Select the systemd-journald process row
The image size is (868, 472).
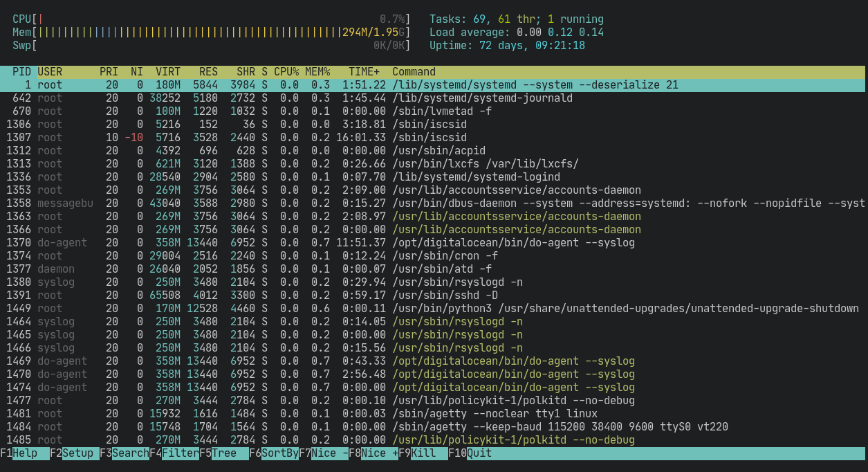click(x=433, y=98)
